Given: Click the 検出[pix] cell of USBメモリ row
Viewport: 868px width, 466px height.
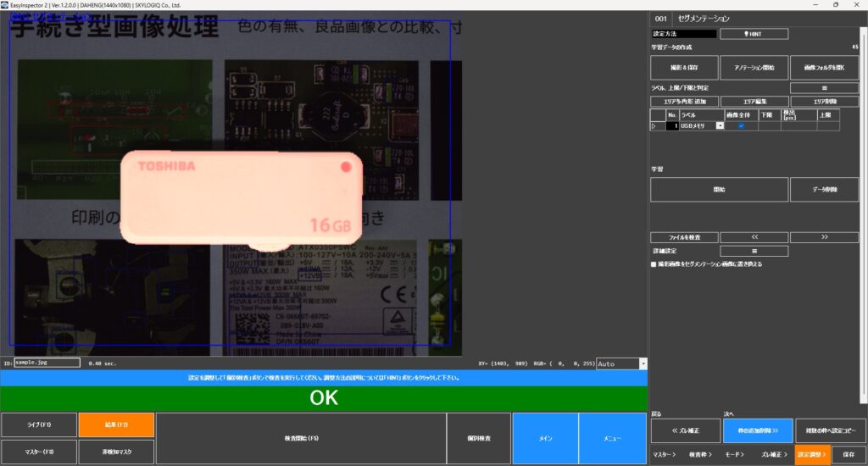Looking at the screenshot, I should 798,126.
